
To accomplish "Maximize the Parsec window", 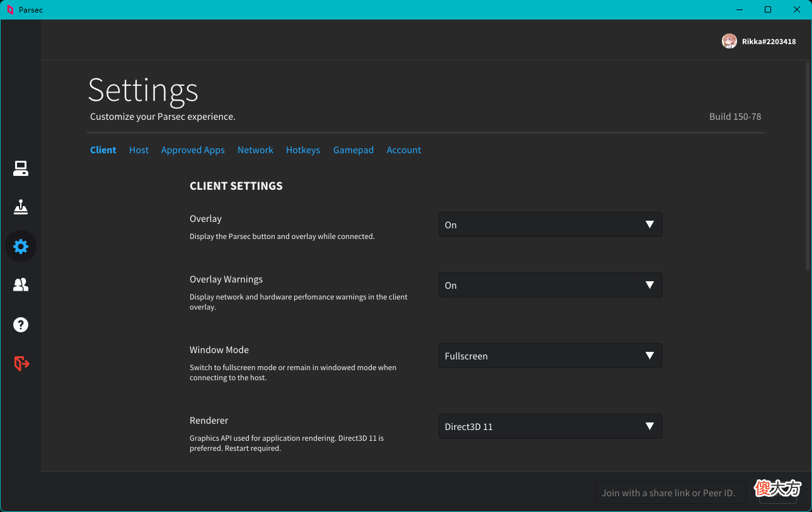I will coord(768,9).
